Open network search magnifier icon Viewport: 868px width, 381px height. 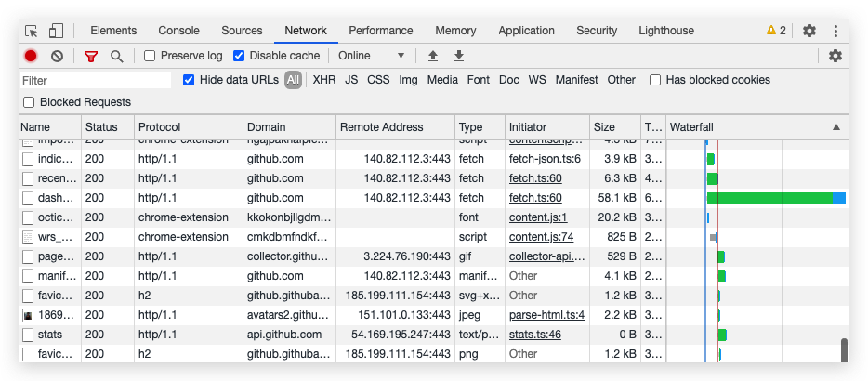(x=116, y=56)
